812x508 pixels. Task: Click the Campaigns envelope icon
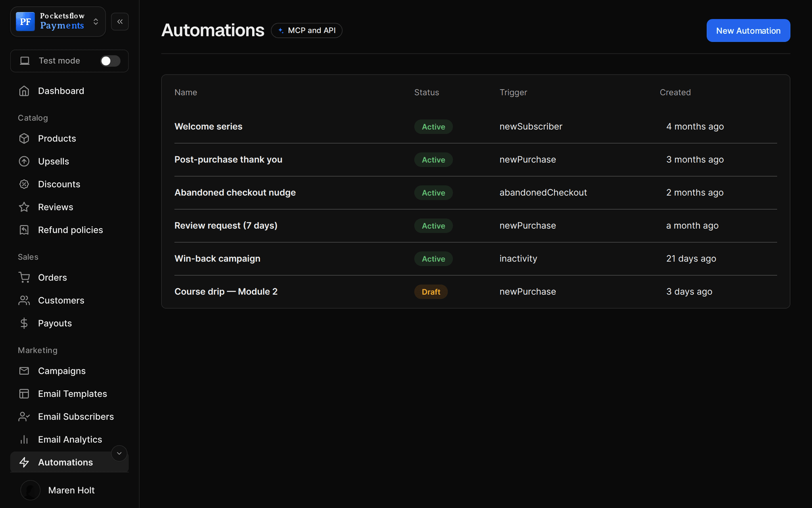pos(24,371)
